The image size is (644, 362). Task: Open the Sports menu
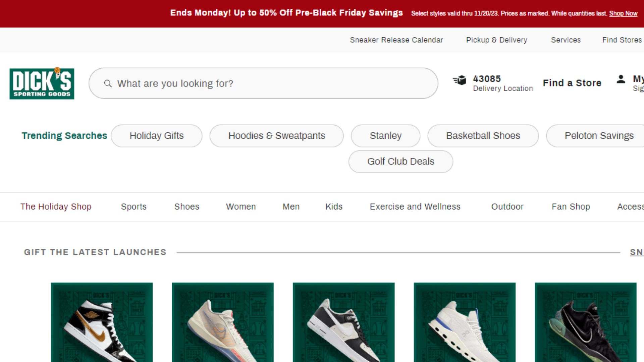134,206
